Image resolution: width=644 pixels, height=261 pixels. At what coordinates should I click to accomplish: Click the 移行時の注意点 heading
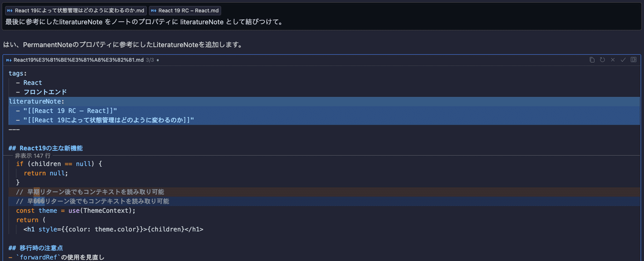point(36,248)
